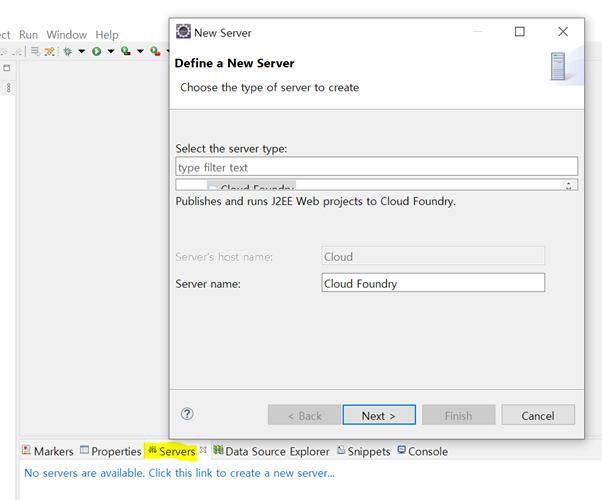Open the Help menu

tap(107, 35)
